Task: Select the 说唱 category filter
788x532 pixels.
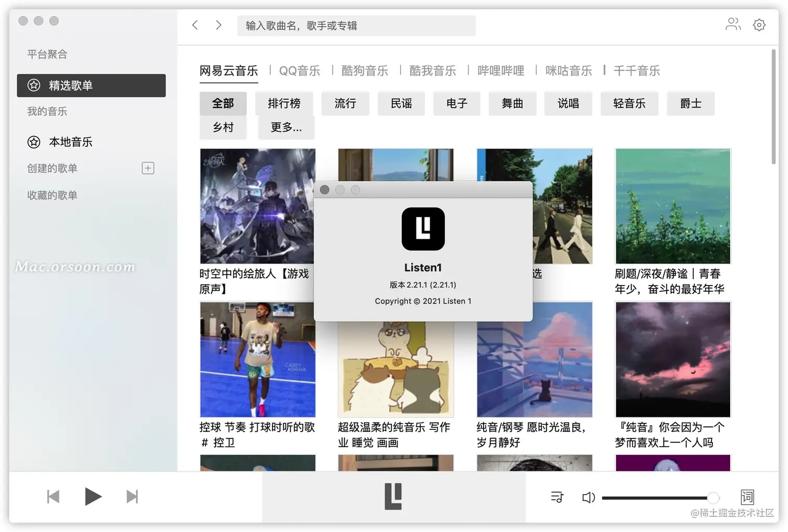Action: pyautogui.click(x=568, y=103)
